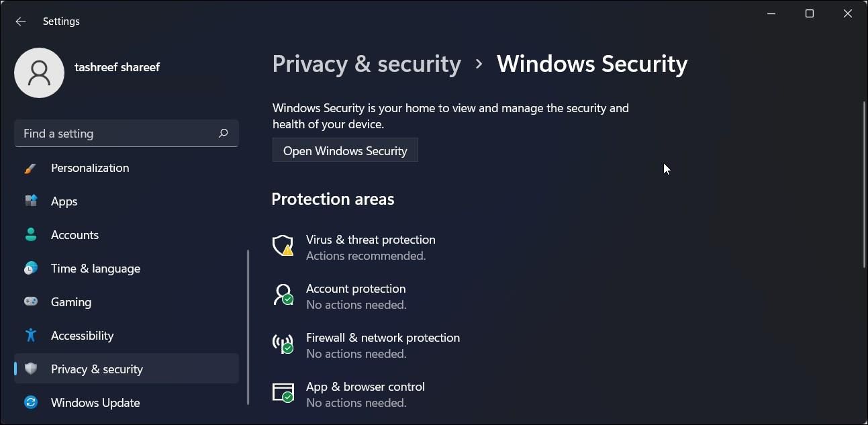The height and width of the screenshot is (425, 868).
Task: Click the Accounts icon in sidebar
Action: point(31,234)
